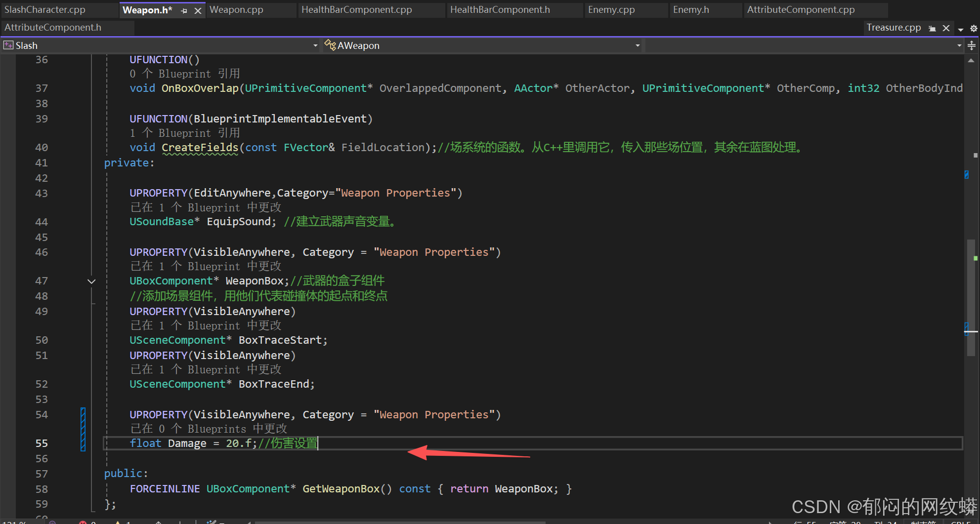The image size is (980, 524).
Task: Open Blueprint changes CodeLens above WeaponBox
Action: pos(206,267)
